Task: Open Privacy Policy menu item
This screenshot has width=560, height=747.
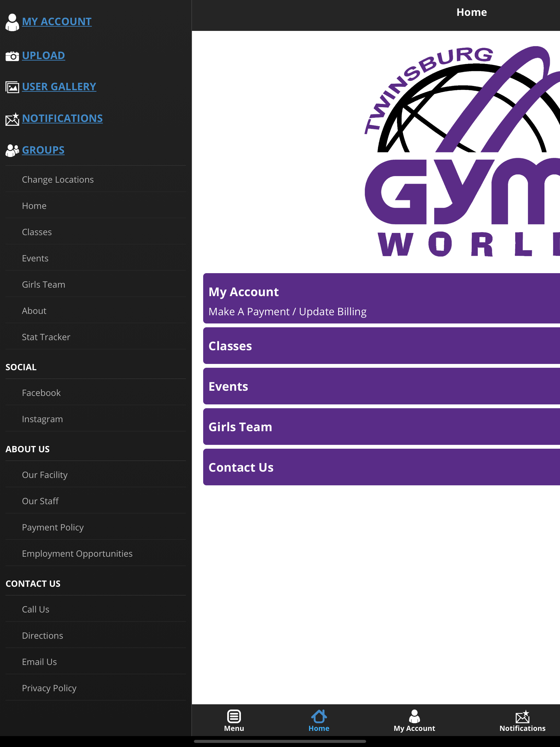Action: [x=96, y=688]
